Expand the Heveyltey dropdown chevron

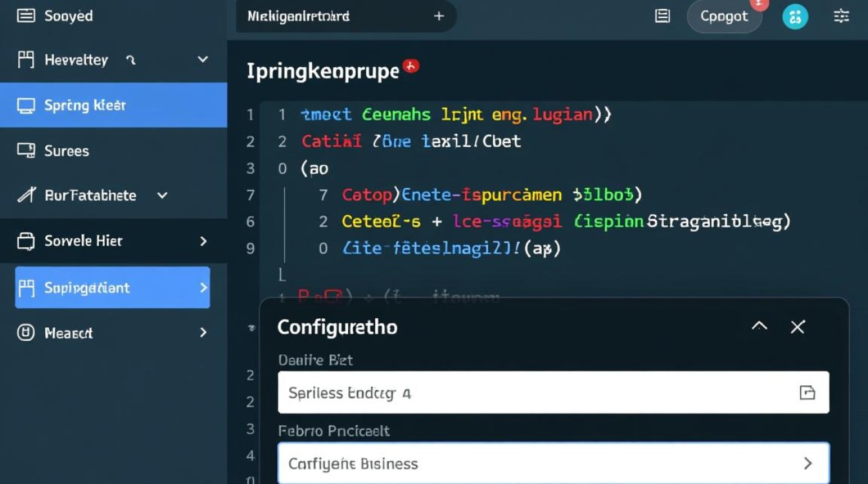203,59
